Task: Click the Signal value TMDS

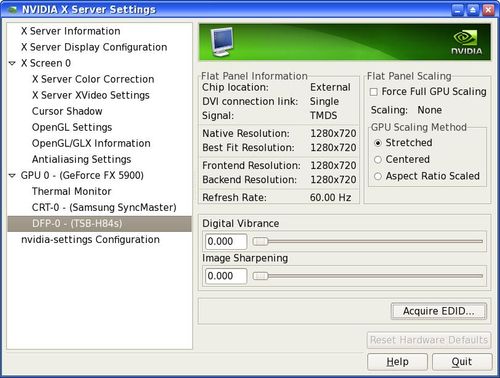Action: click(x=324, y=116)
